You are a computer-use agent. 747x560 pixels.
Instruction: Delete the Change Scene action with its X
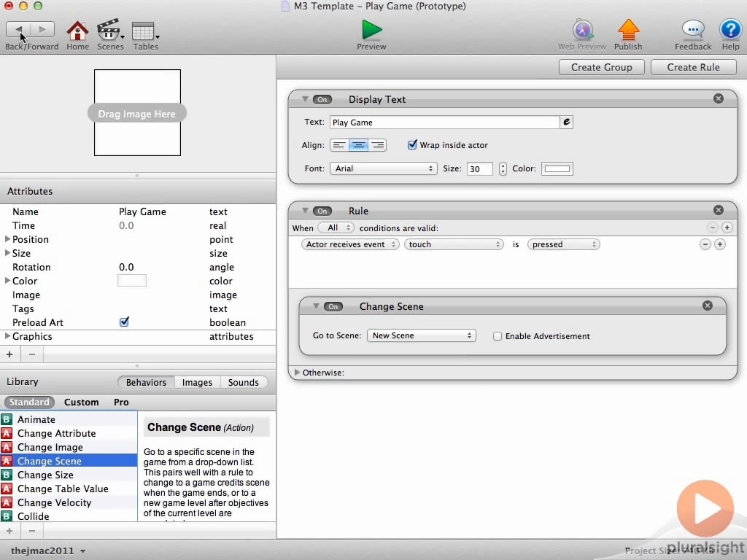708,306
